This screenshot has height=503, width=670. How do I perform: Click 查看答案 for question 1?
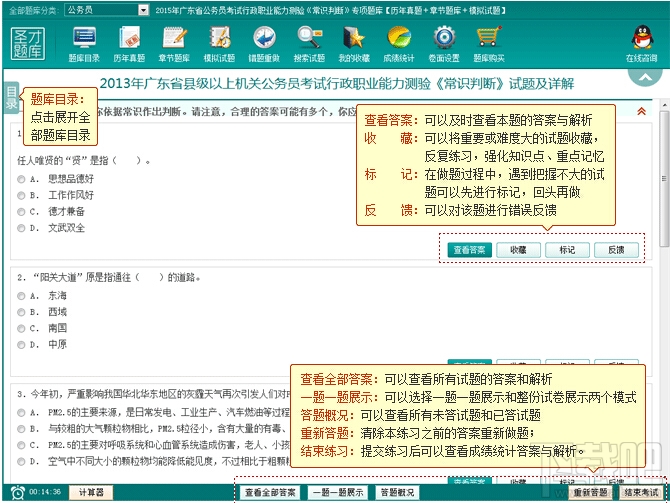pos(470,250)
